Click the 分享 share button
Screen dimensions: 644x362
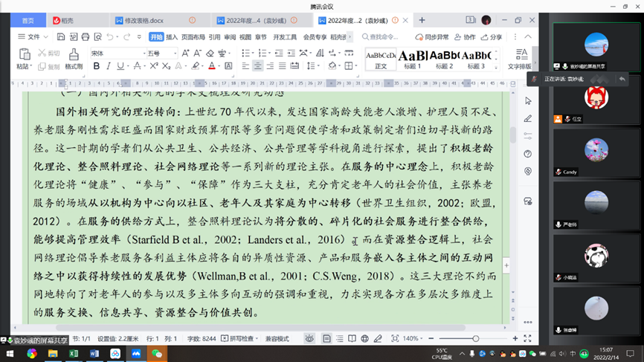491,36
